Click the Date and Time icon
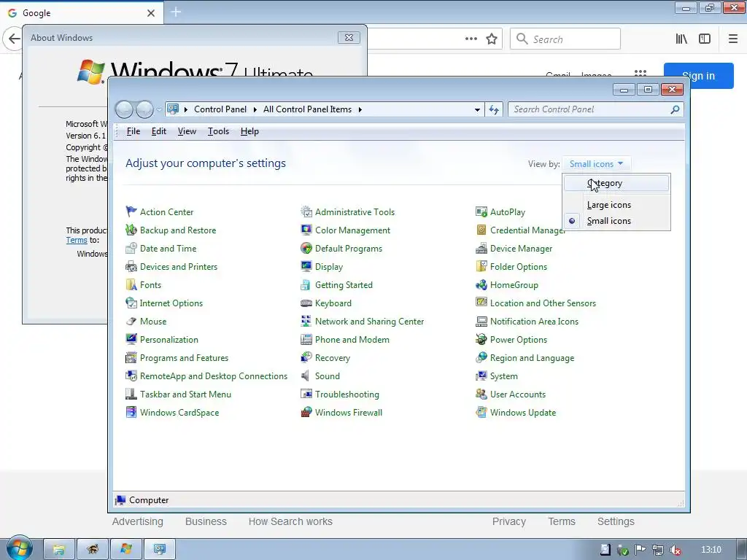This screenshot has width=747, height=560. coord(131,248)
